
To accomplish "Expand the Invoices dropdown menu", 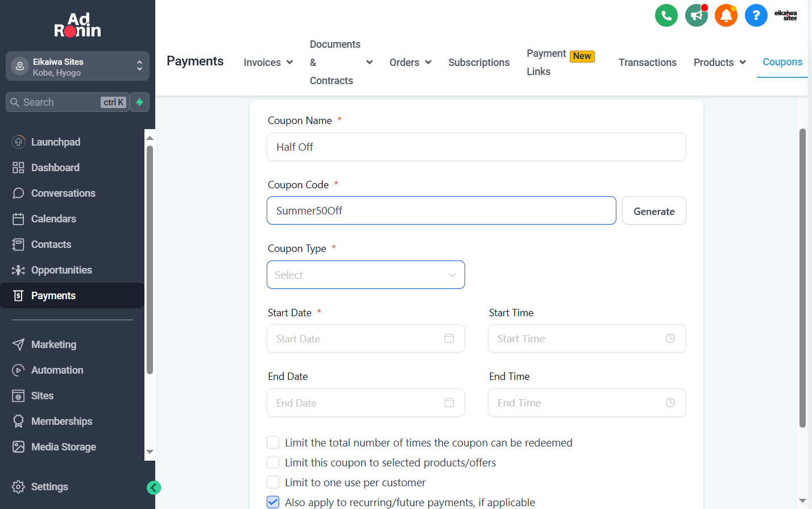I will 268,63.
